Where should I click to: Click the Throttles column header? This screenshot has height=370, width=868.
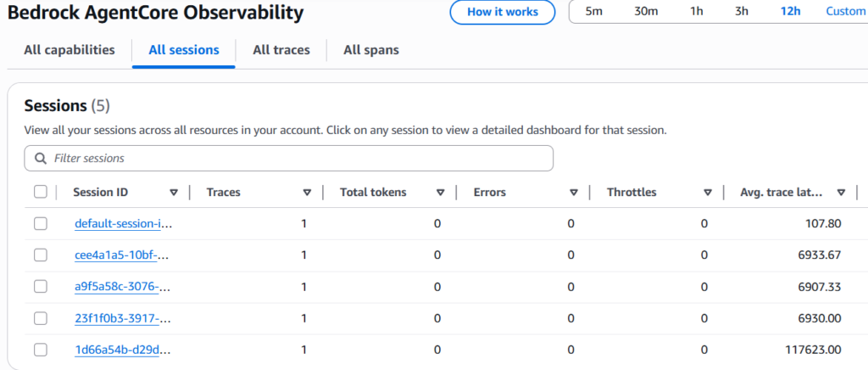point(632,192)
